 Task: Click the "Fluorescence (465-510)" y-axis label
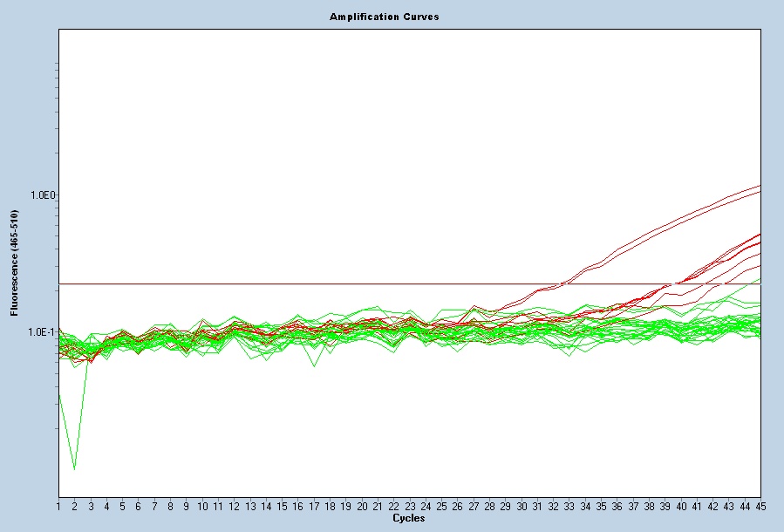14,263
